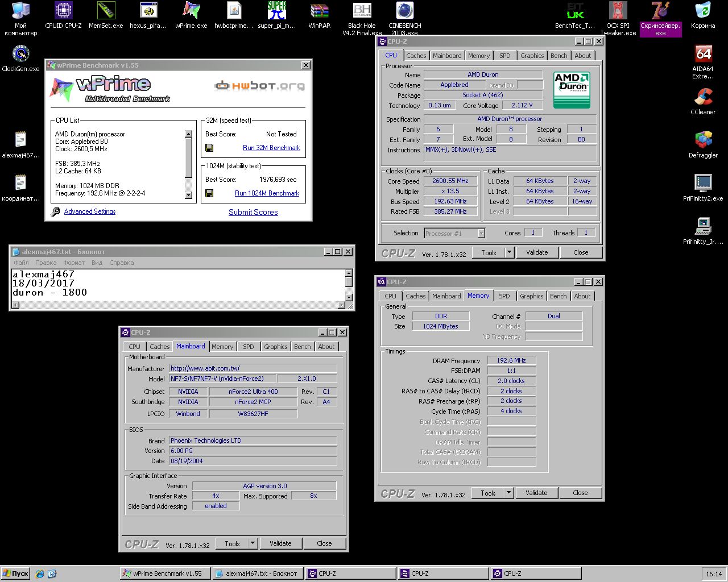
Task: Launch ClockGen.exe desktop icon
Action: click(x=20, y=59)
